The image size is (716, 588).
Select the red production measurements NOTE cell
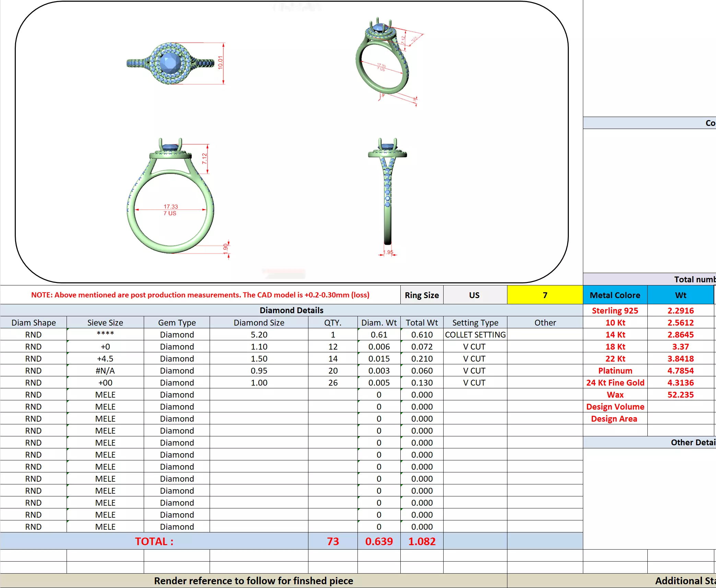(200, 295)
